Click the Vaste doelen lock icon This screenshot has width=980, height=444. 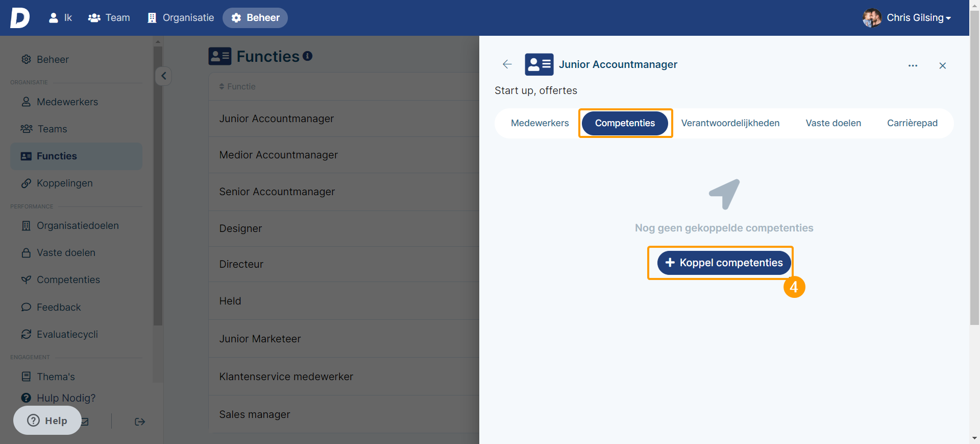tap(26, 252)
